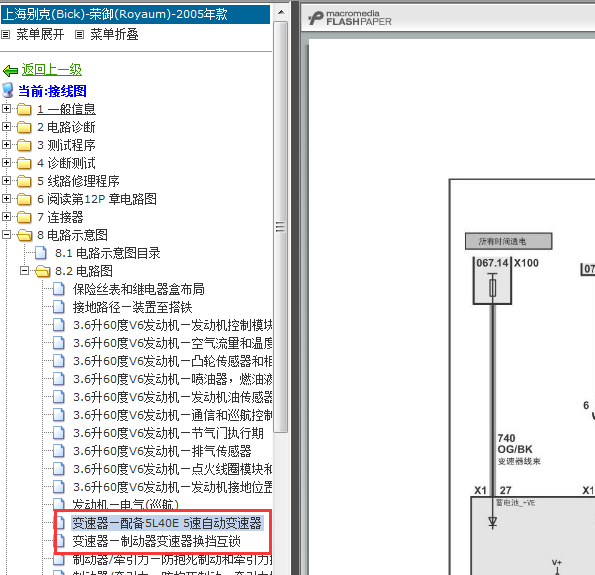Open 制动器/牵引力—防抱死制动 document
The height and width of the screenshot is (575, 595).
(173, 559)
